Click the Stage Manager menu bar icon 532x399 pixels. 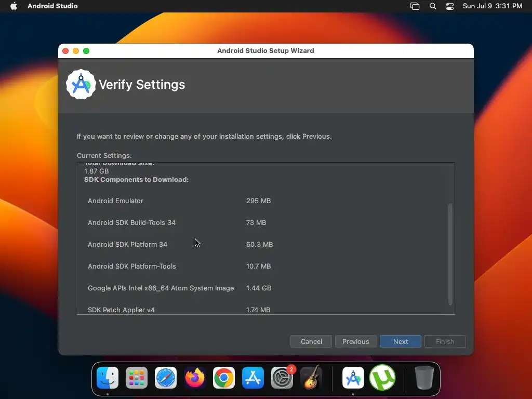pyautogui.click(x=415, y=6)
